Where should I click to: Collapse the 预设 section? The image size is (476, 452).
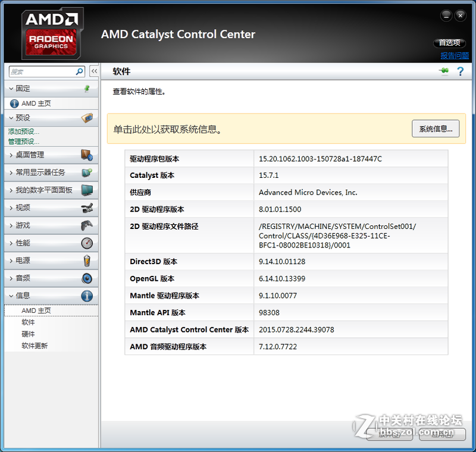point(11,118)
